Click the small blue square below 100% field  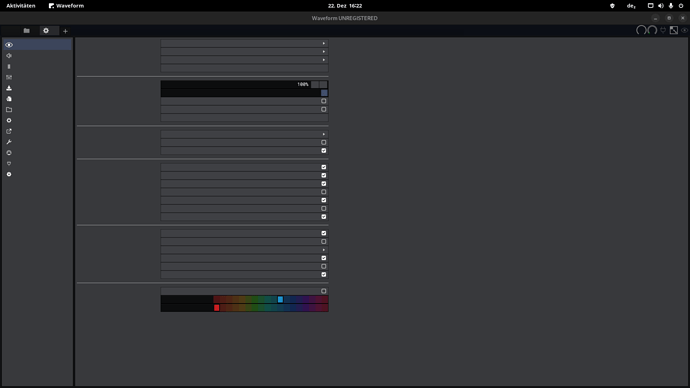click(324, 93)
